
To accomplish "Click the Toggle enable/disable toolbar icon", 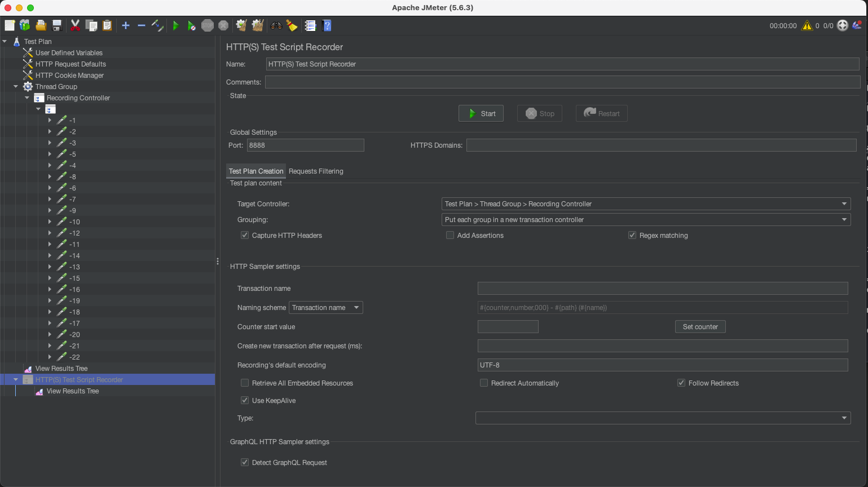I will (x=157, y=25).
